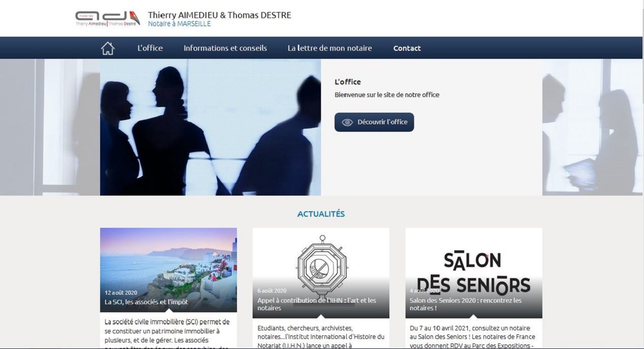Click the ACTUALITÉS heading

pyautogui.click(x=321, y=214)
